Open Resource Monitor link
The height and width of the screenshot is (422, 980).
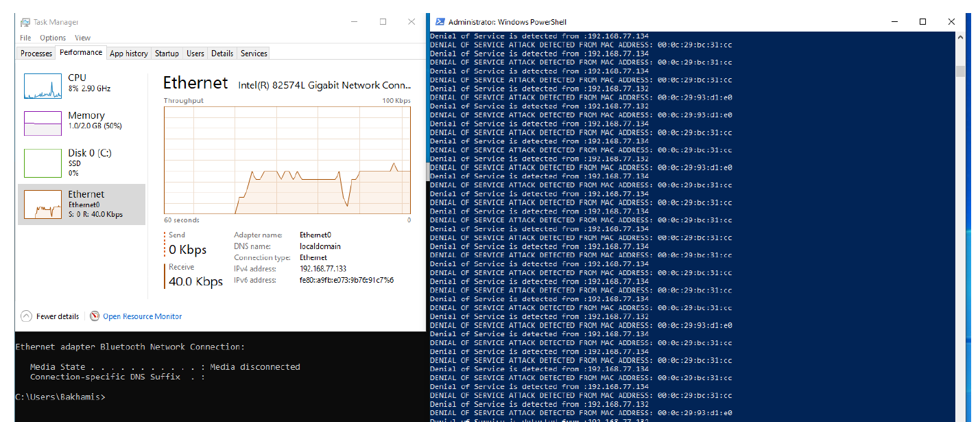tap(143, 316)
